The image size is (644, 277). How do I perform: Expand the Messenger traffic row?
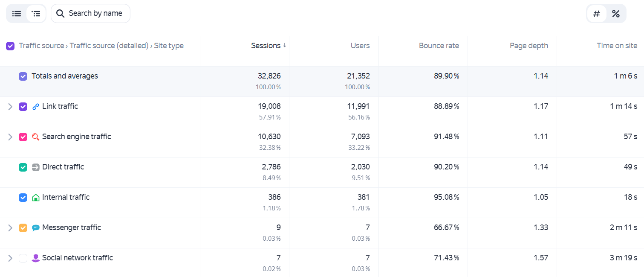[x=10, y=228]
